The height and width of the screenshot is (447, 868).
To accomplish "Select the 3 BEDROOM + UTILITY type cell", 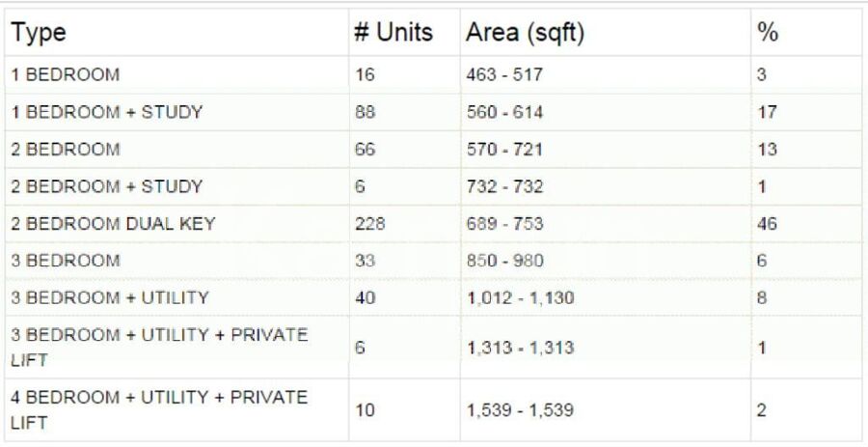I will 110,298.
